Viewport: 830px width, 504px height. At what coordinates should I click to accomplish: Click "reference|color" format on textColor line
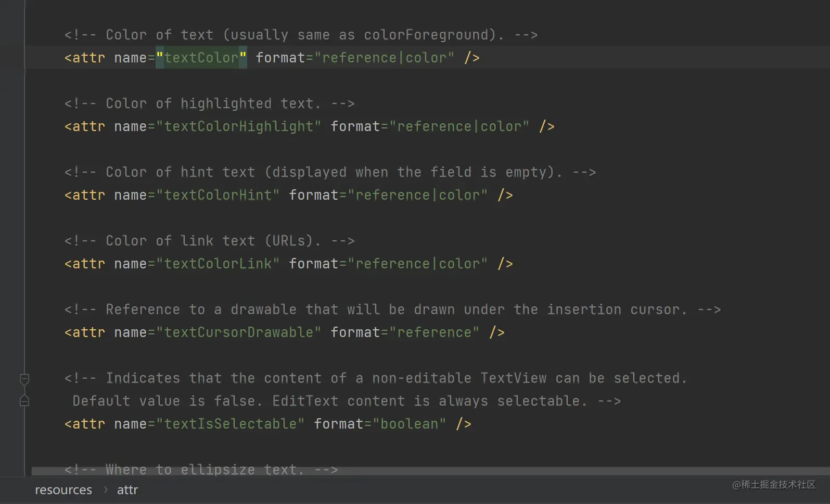click(x=385, y=58)
